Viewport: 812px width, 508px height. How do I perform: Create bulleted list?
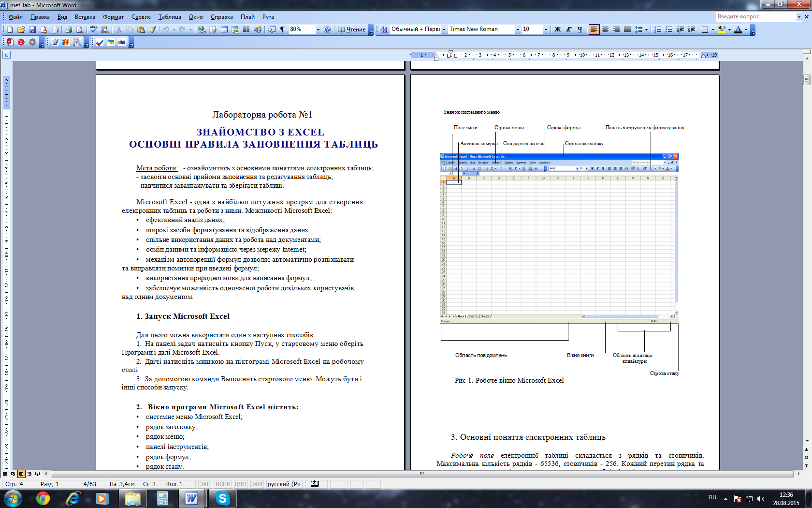pyautogui.click(x=669, y=30)
